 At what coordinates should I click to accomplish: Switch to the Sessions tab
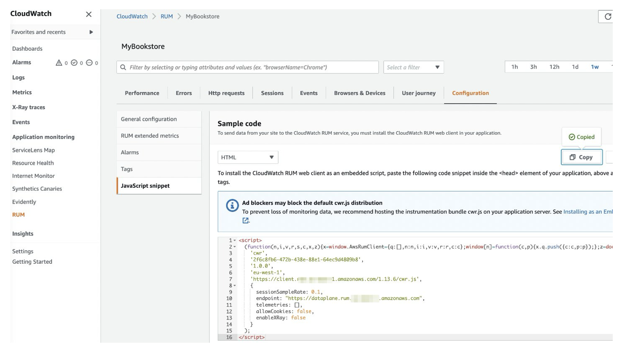[272, 93]
